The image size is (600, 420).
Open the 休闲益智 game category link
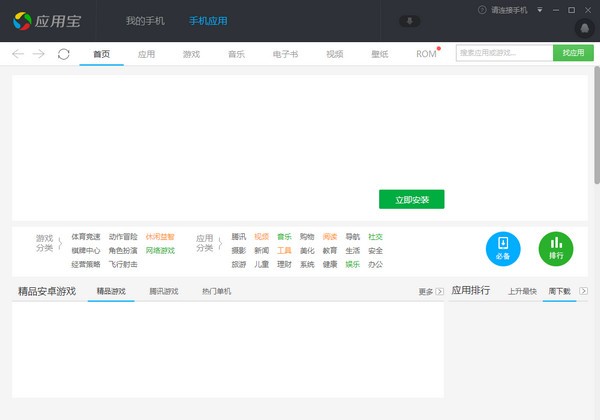click(159, 237)
